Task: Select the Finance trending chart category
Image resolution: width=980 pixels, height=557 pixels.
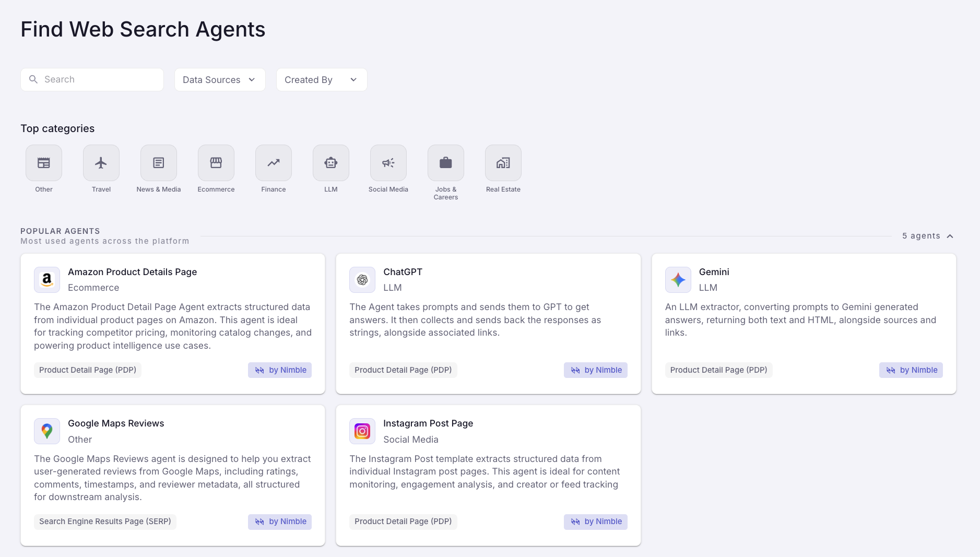Action: coord(274,163)
